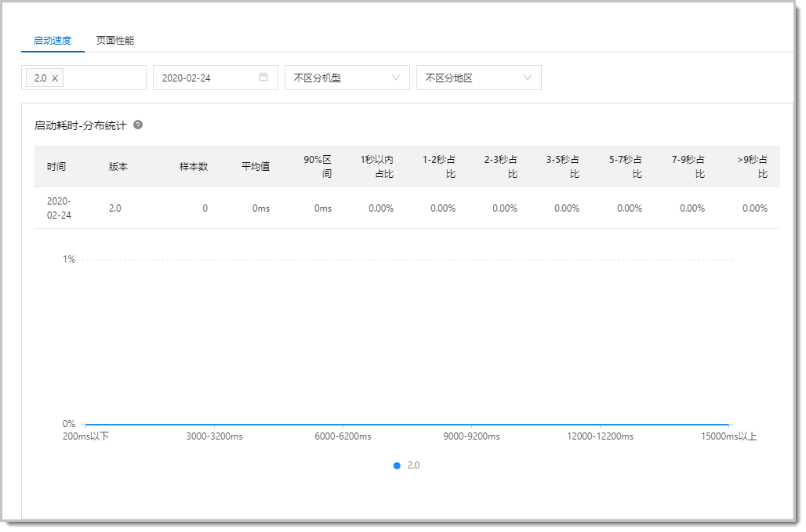
Task: Open the calendar icon date picker
Action: tap(263, 77)
